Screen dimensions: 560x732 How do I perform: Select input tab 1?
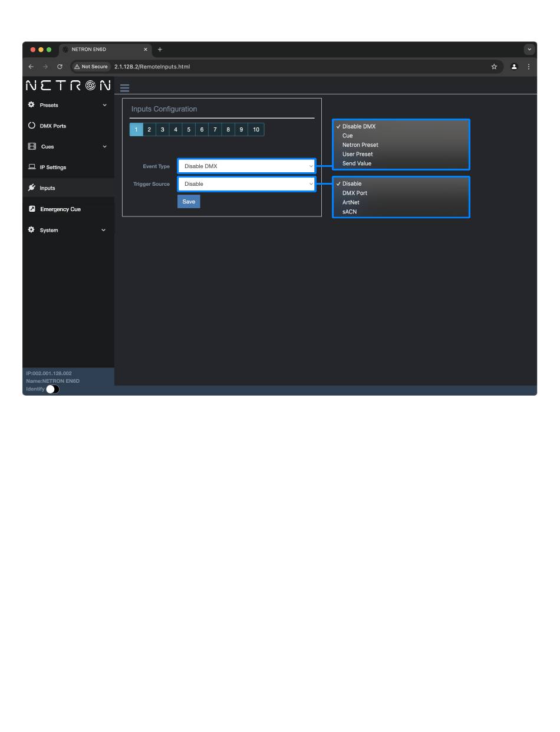click(136, 130)
